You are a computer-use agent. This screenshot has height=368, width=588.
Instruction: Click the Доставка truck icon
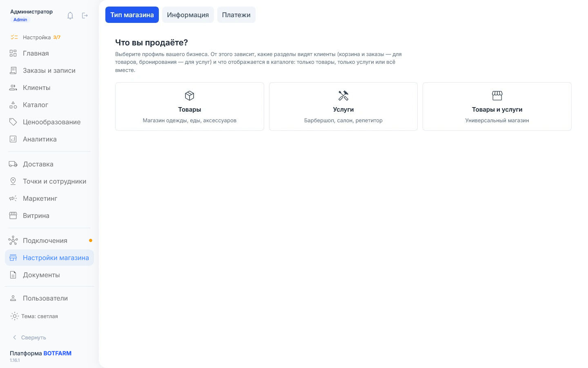click(x=13, y=164)
